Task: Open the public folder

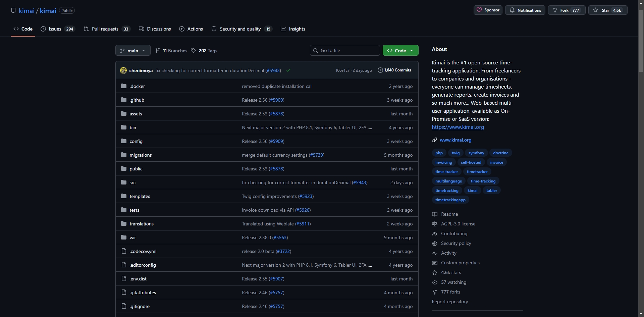Action: pos(136,169)
